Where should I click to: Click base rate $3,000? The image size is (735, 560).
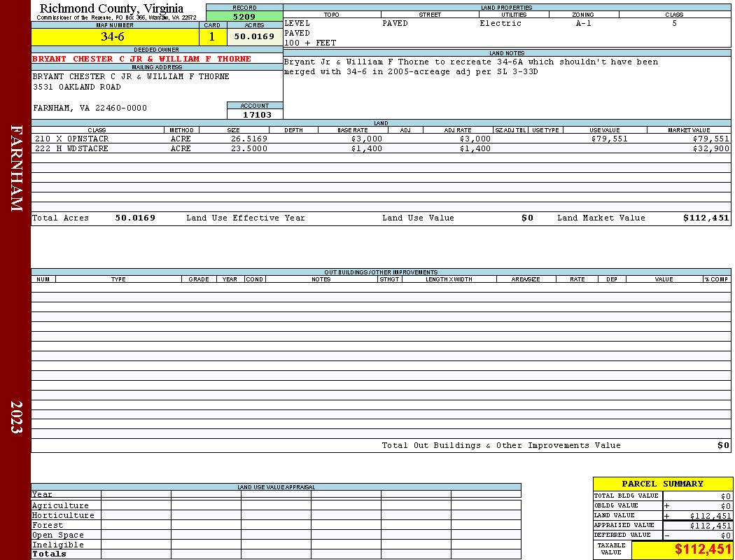[x=367, y=139]
